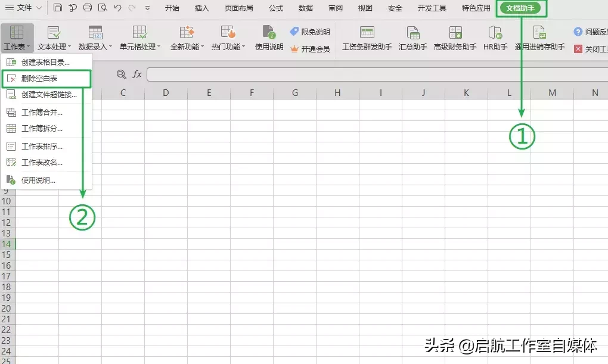Choose 删除空白表 from the menu

(46, 78)
